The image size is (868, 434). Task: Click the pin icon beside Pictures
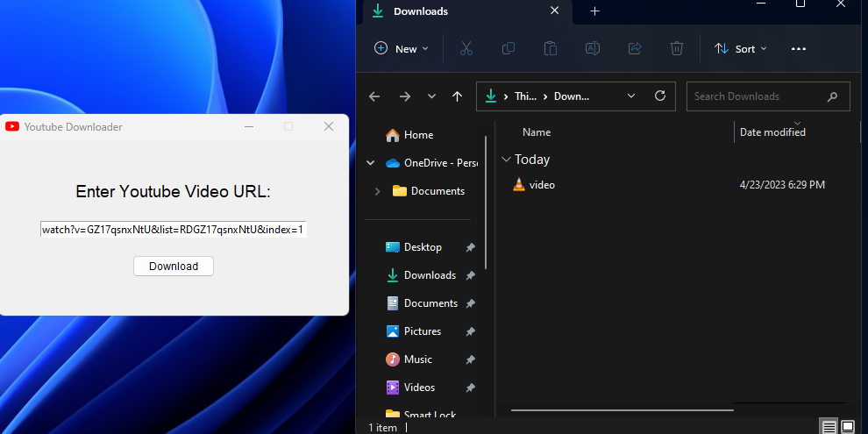(470, 331)
